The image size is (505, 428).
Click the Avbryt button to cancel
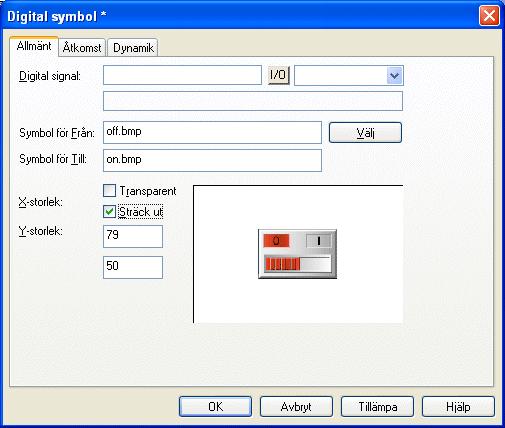click(296, 407)
